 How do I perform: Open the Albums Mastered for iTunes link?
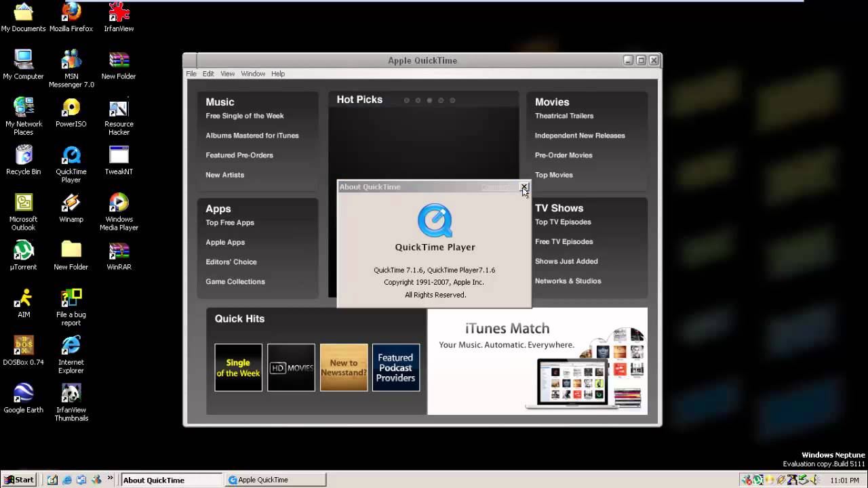point(252,136)
